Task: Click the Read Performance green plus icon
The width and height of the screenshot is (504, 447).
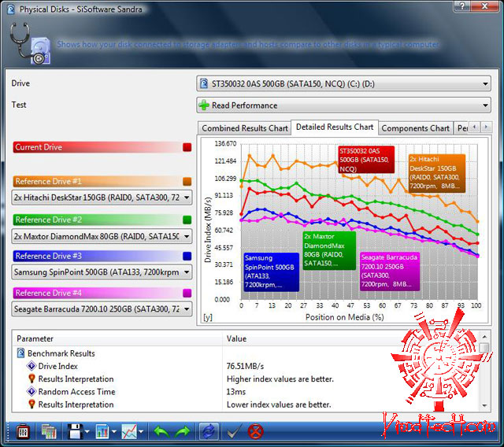Action: coord(204,105)
